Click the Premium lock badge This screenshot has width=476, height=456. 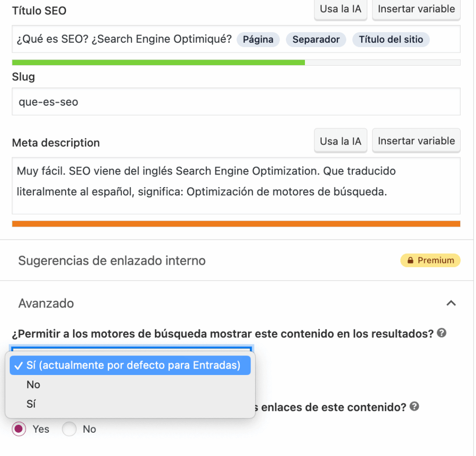[430, 261]
